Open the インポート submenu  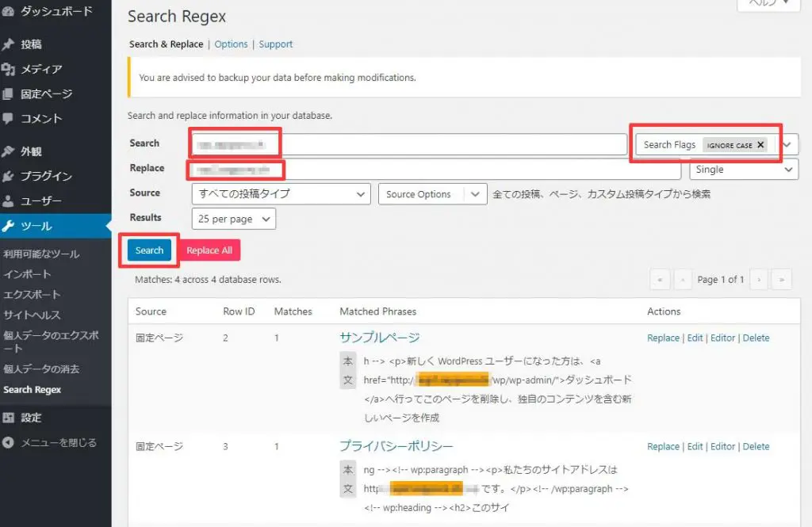pos(28,274)
